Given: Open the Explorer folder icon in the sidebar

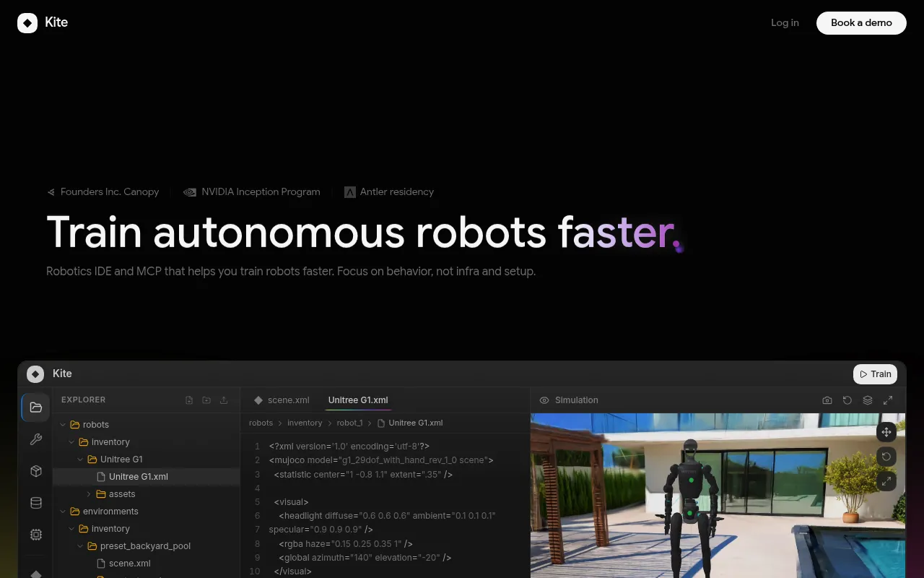Looking at the screenshot, I should coord(35,407).
